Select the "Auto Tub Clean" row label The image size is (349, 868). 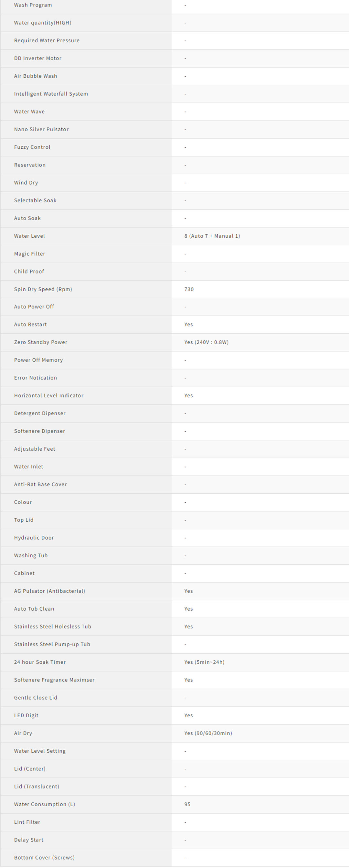click(x=34, y=608)
